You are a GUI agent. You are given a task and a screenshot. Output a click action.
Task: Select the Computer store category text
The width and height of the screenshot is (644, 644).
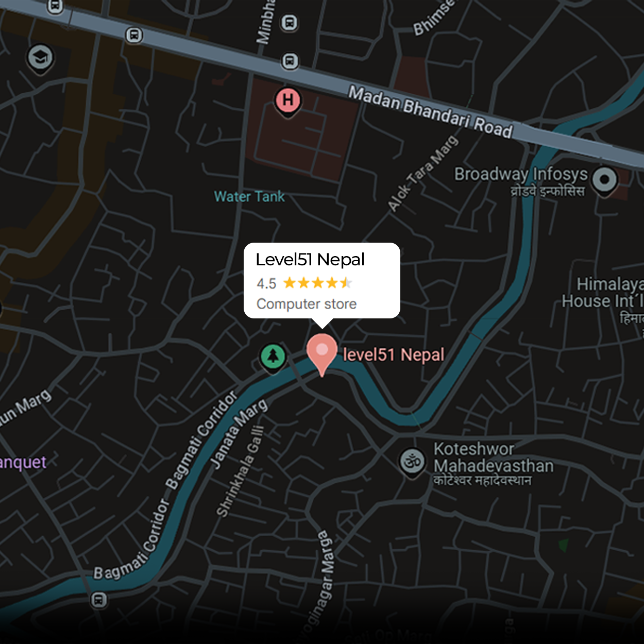pyautogui.click(x=307, y=304)
